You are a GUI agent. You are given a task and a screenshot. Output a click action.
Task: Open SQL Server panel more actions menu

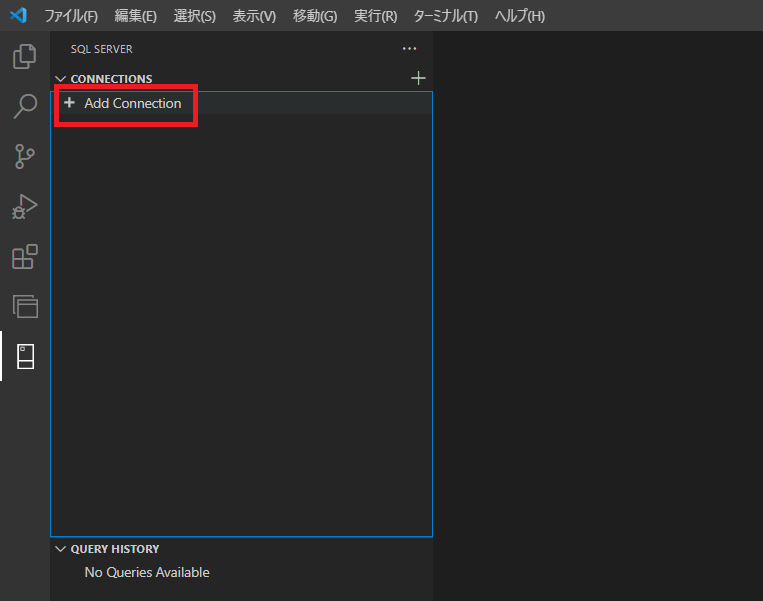pos(409,49)
